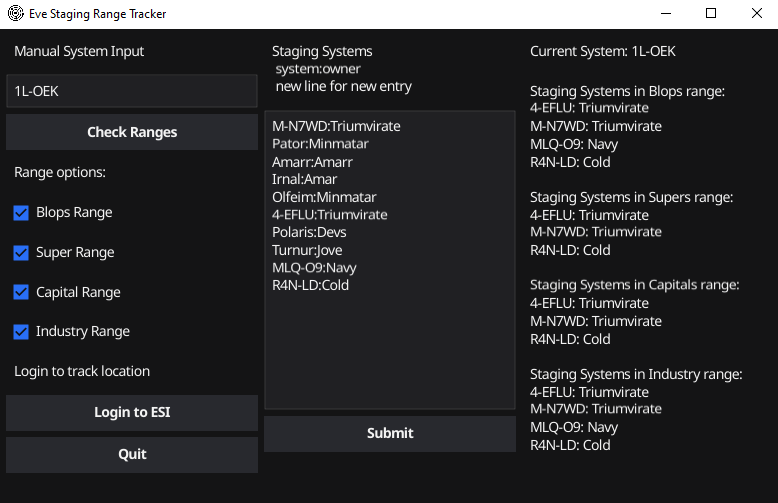Click the MLQ-O9:Navy entry line
The width and height of the screenshot is (778, 503).
click(314, 268)
